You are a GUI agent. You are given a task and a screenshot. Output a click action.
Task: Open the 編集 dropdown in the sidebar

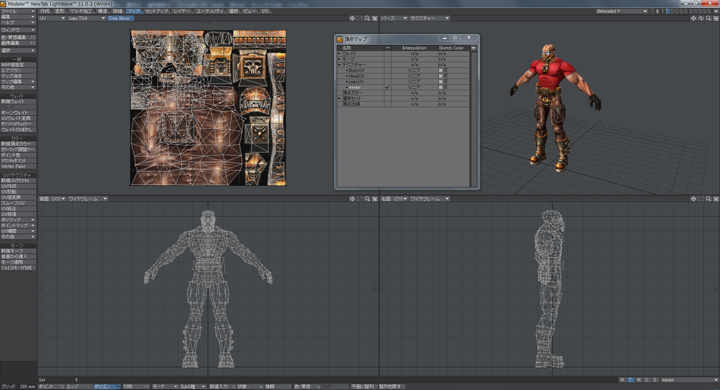18,17
